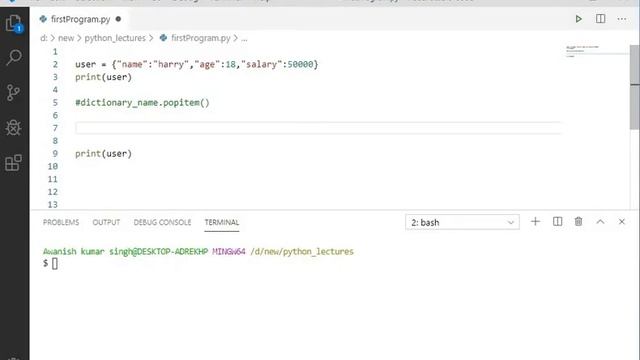Image resolution: width=640 pixels, height=360 pixels.
Task: Kill the terminal with trash icon
Action: pos(578,222)
